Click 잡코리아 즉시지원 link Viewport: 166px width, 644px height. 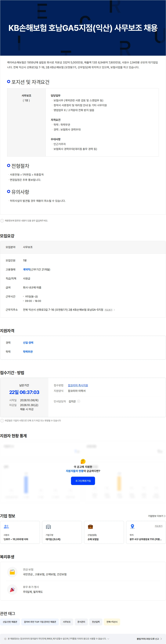78,385
